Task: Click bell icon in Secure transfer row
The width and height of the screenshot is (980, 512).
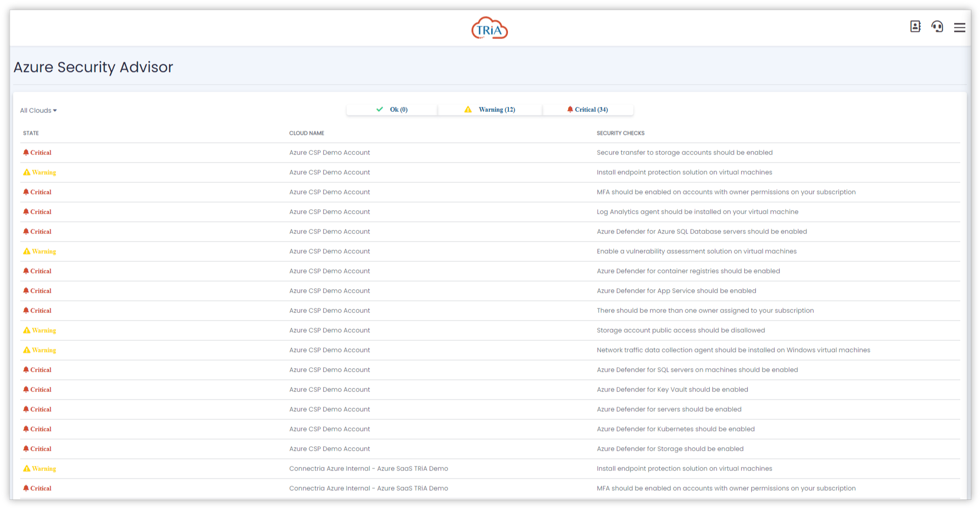Action: point(26,152)
